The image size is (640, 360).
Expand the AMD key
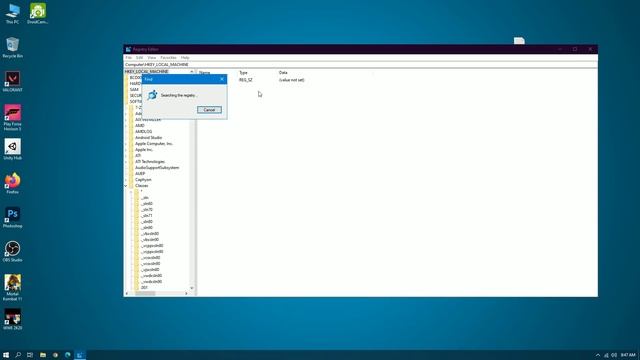[126, 126]
